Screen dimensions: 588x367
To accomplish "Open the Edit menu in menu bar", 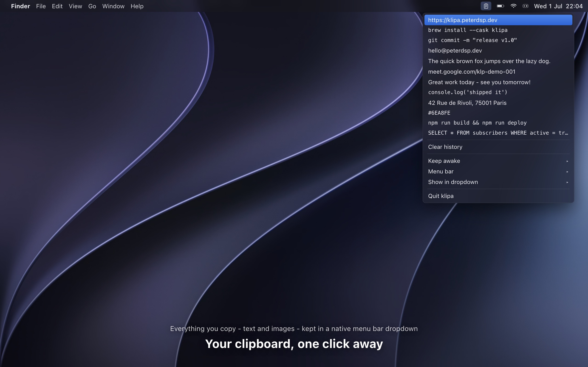I will coord(57,6).
